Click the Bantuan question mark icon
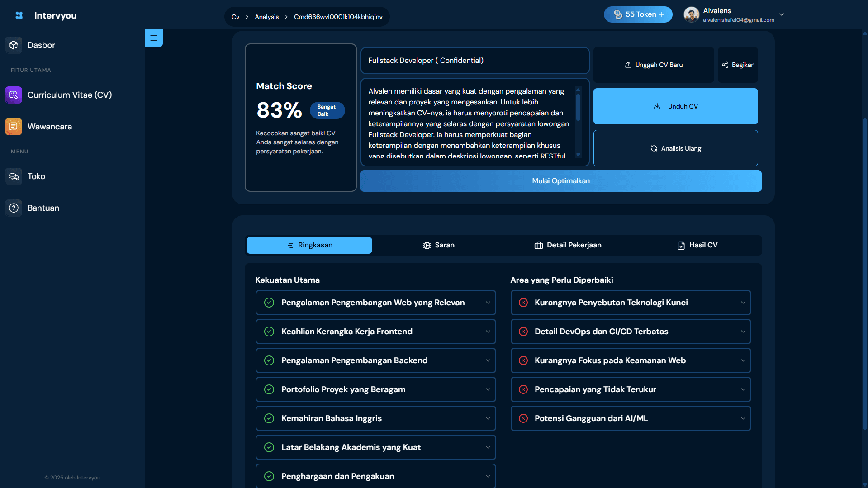Image resolution: width=868 pixels, height=488 pixels. [14, 208]
